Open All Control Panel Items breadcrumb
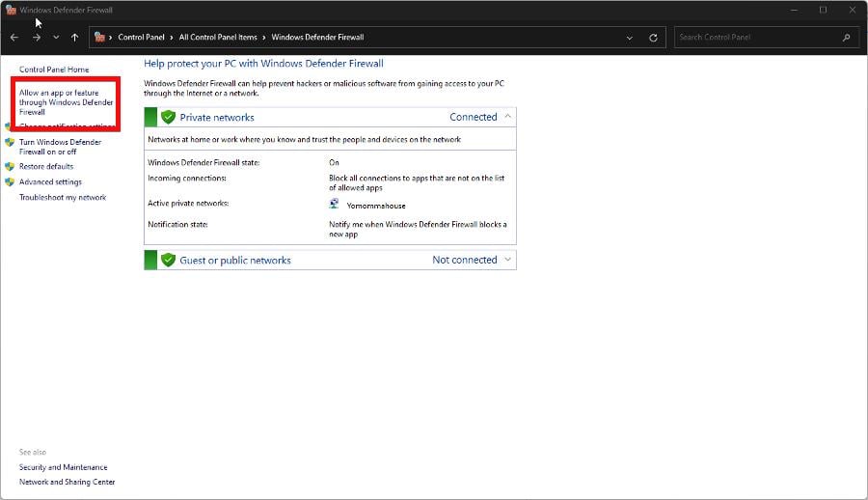868x500 pixels. point(218,37)
